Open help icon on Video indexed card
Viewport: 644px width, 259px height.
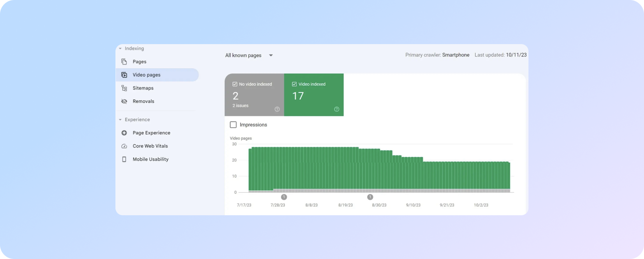tap(337, 109)
